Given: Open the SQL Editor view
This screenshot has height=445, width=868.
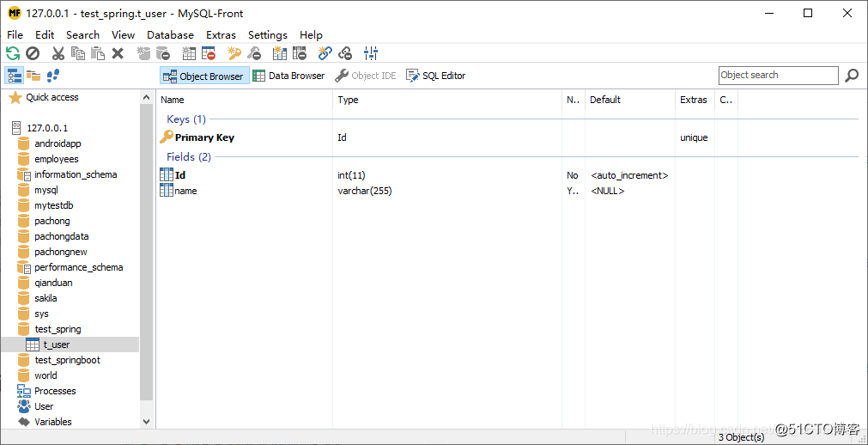Looking at the screenshot, I should [436, 76].
